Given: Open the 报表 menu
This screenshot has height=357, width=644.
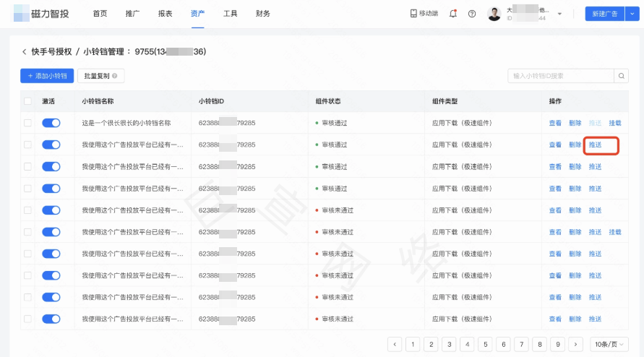Looking at the screenshot, I should coord(165,14).
